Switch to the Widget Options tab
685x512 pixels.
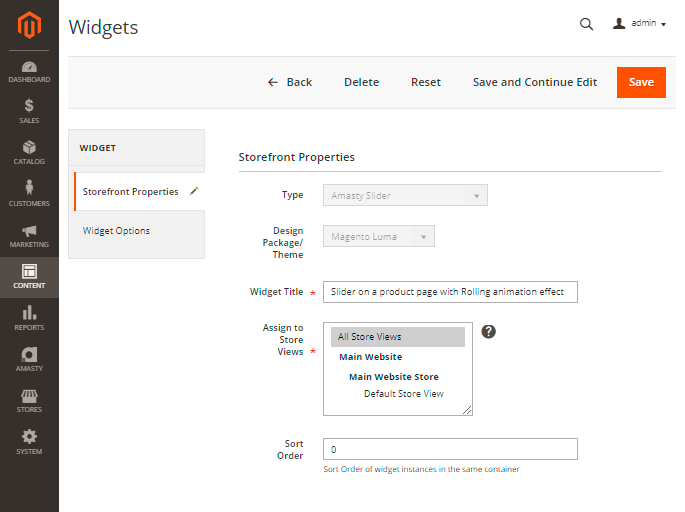(x=116, y=231)
